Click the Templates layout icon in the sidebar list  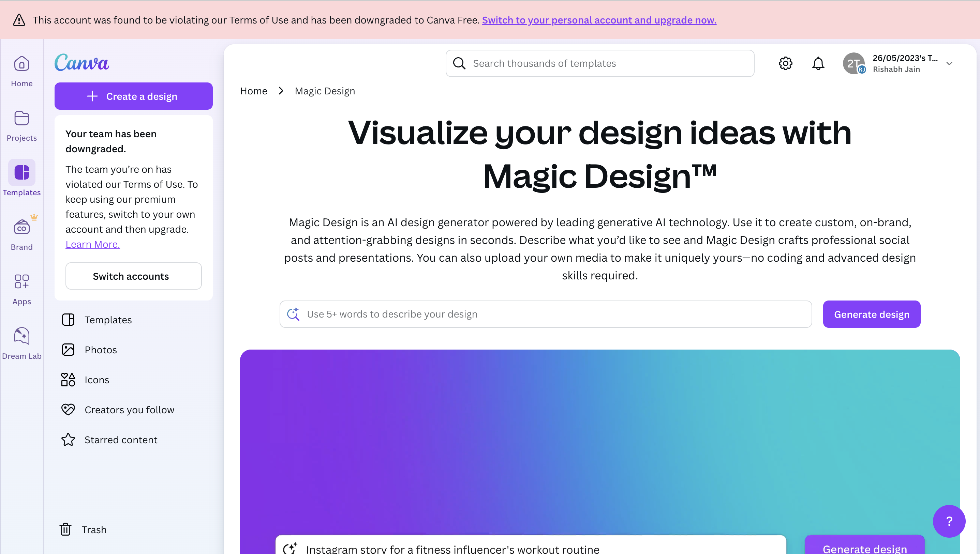(x=68, y=320)
